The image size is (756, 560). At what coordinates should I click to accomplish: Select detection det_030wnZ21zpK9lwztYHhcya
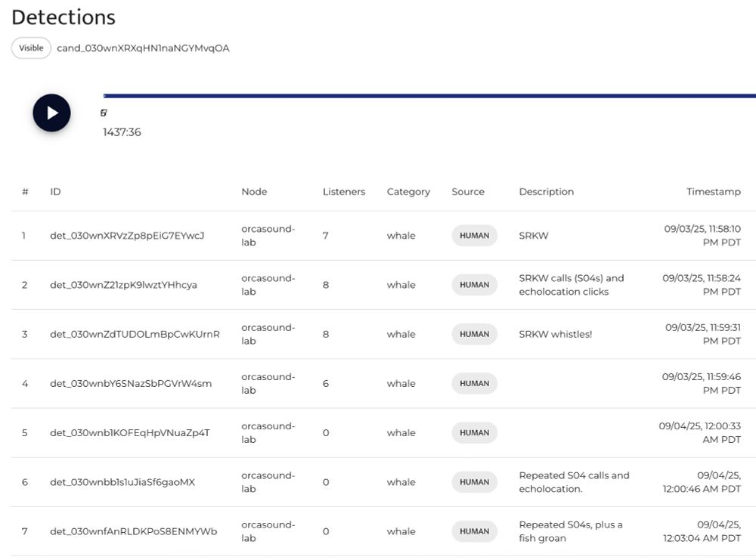pyautogui.click(x=123, y=285)
